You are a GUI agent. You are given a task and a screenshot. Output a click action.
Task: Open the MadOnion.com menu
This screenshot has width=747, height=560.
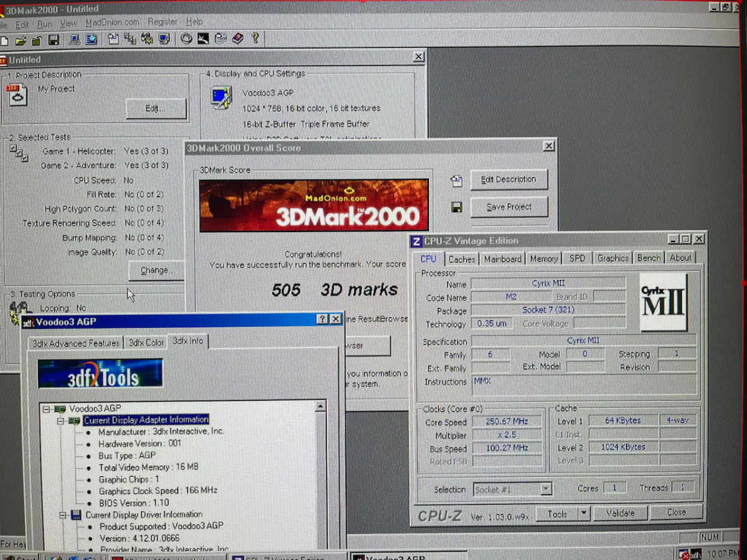[112, 22]
